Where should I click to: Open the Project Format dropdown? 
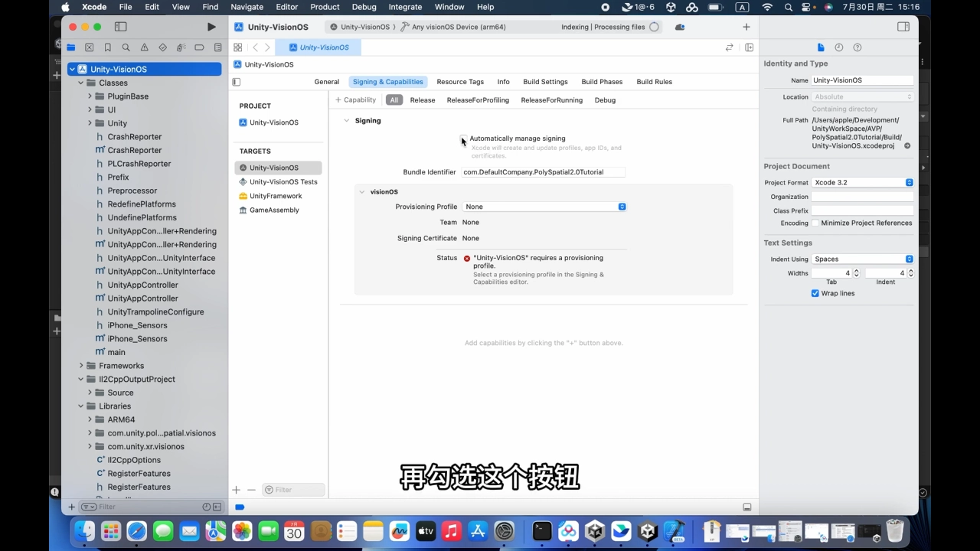863,182
